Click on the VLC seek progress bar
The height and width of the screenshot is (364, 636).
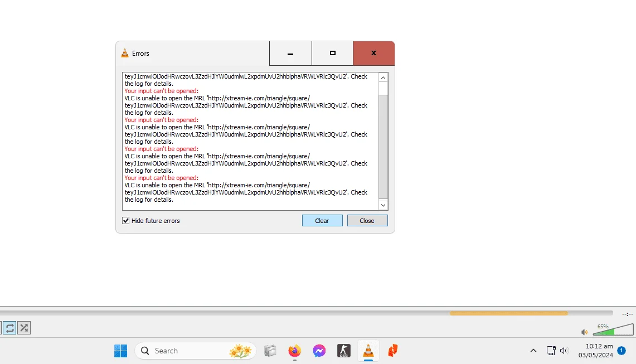306,313
